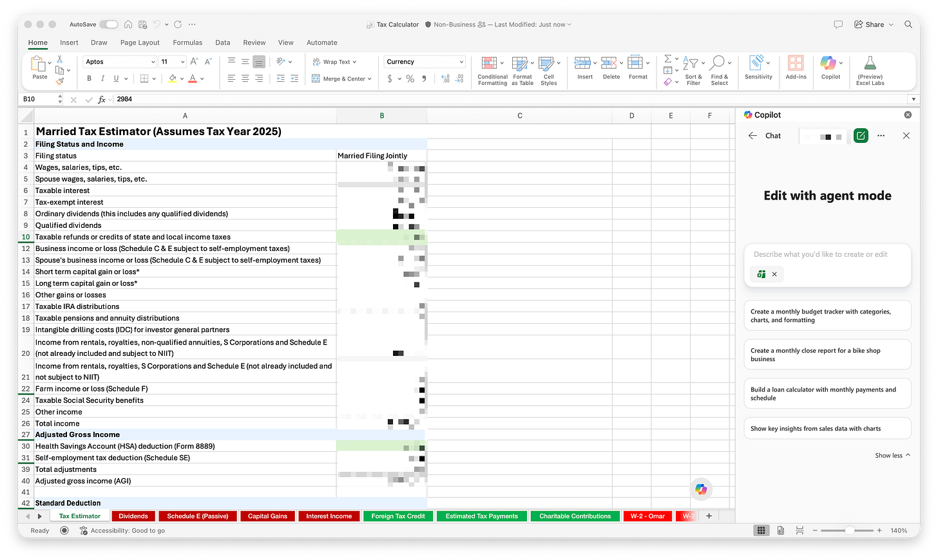Expand the Merge & Center dropdown arrow
This screenshot has width=938, height=560.
point(369,79)
